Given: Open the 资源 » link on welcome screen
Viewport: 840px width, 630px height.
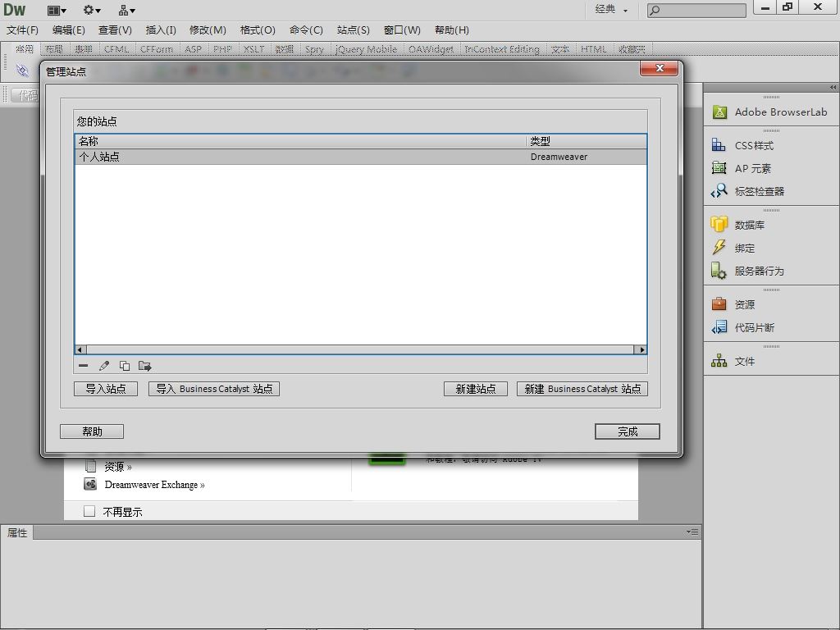Looking at the screenshot, I should (118, 467).
